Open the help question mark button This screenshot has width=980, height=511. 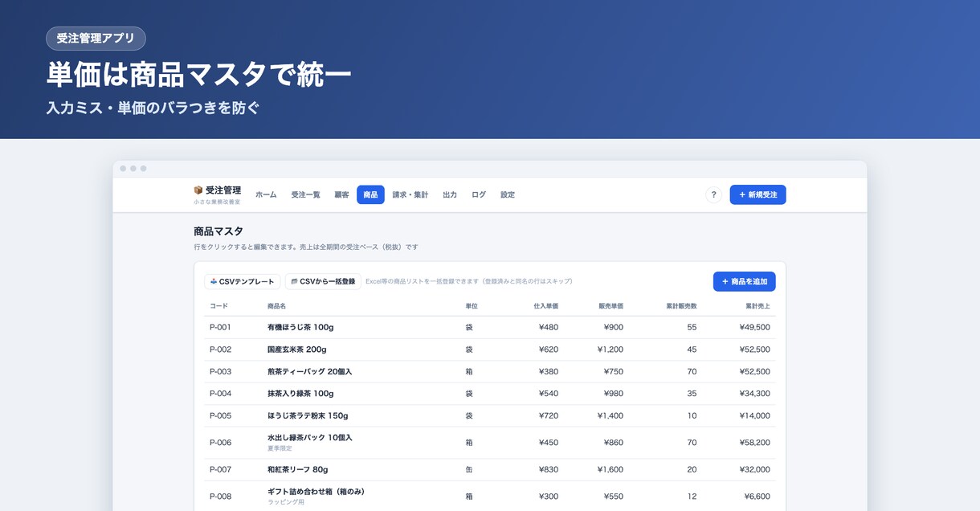(x=713, y=194)
